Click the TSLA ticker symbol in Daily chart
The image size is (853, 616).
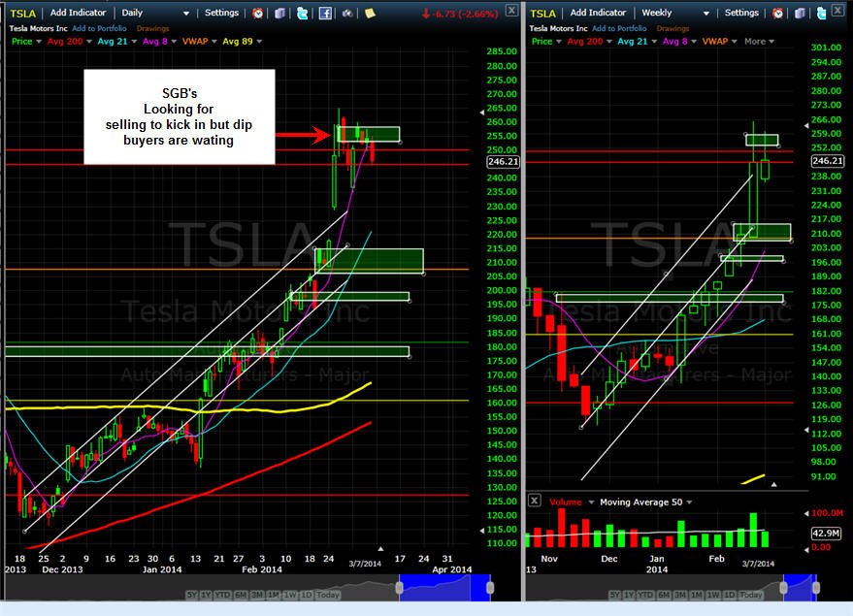[23, 14]
